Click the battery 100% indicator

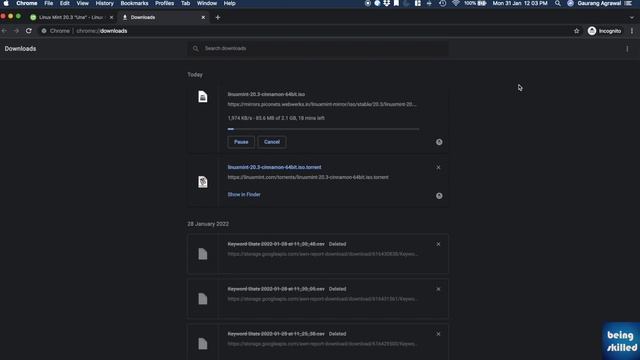pos(475,3)
